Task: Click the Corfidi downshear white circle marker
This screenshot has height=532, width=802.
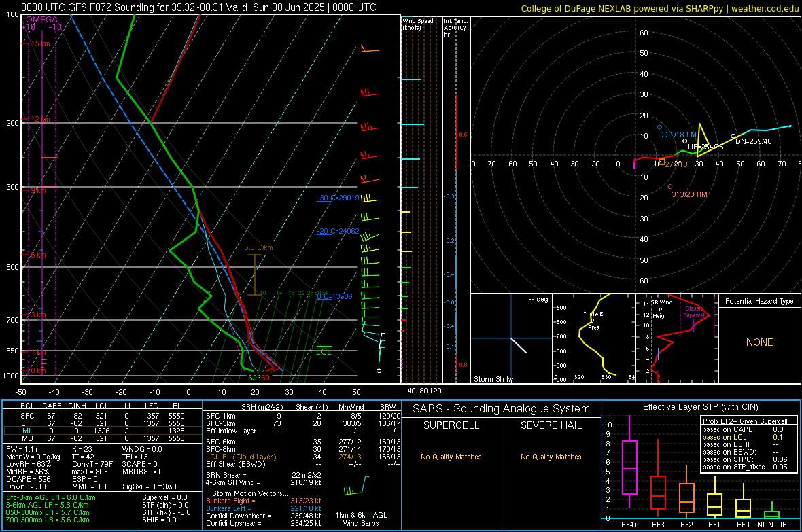Action: point(733,136)
